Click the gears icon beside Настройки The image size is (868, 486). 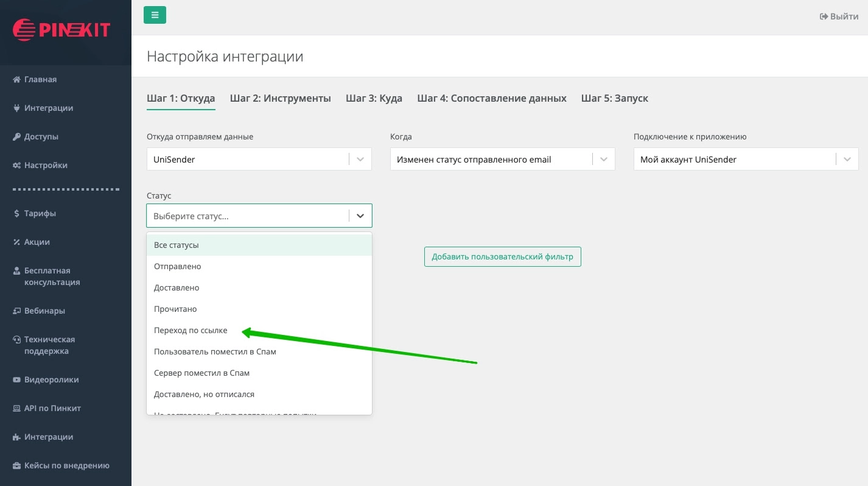pos(17,166)
